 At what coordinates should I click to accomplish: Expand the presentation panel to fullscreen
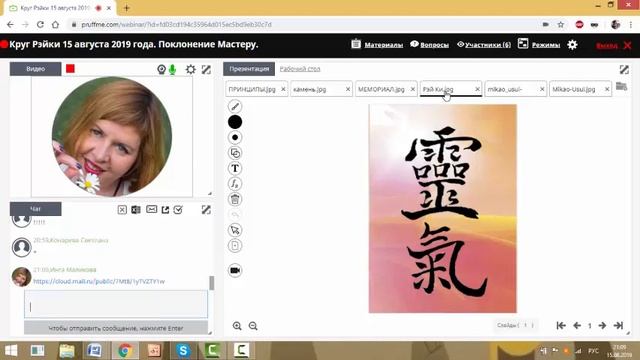pyautogui.click(x=624, y=69)
